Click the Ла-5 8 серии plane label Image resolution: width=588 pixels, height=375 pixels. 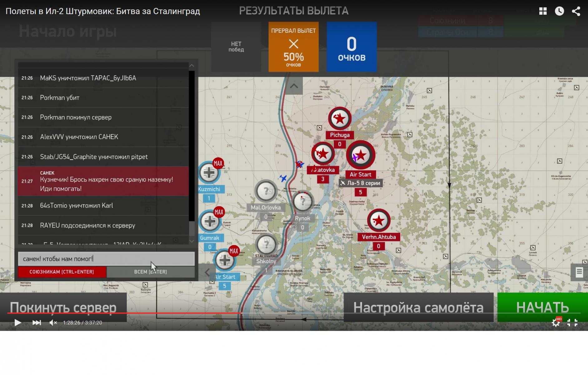361,183
